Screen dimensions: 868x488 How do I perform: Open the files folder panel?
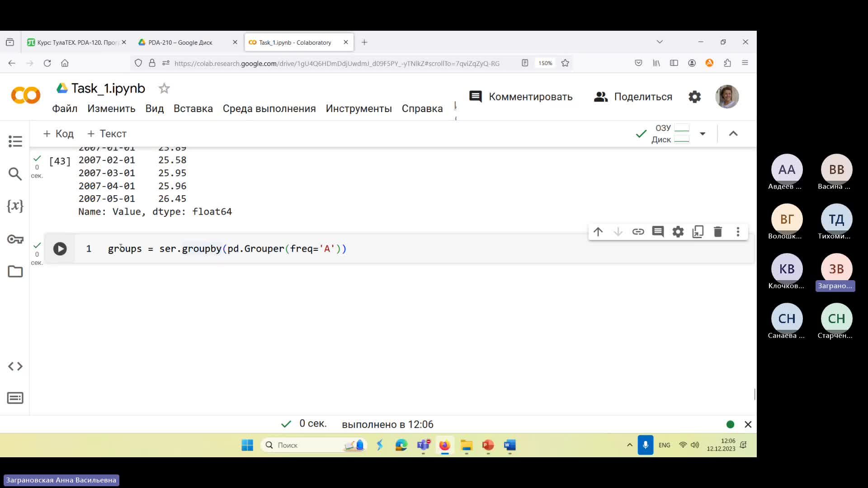[x=15, y=272]
